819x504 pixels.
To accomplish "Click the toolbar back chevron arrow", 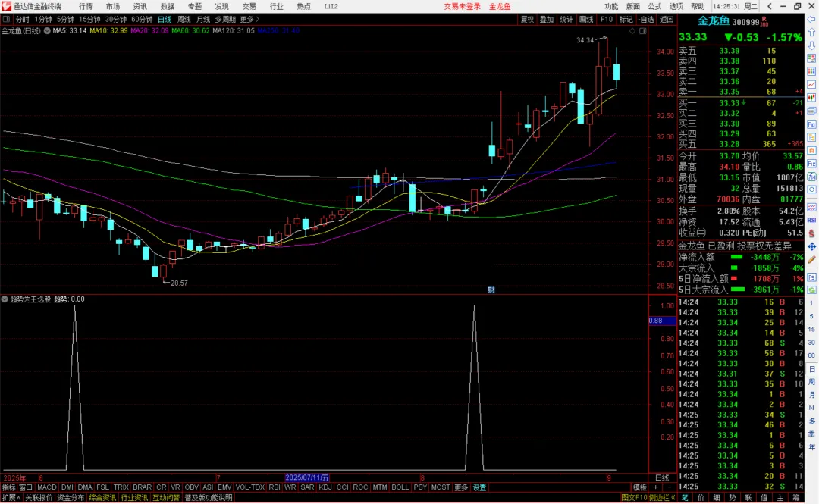I will [x=770, y=6].
